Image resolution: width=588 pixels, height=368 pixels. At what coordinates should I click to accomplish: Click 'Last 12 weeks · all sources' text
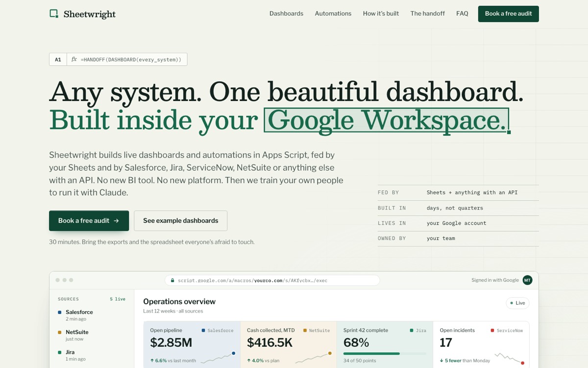[x=173, y=311]
